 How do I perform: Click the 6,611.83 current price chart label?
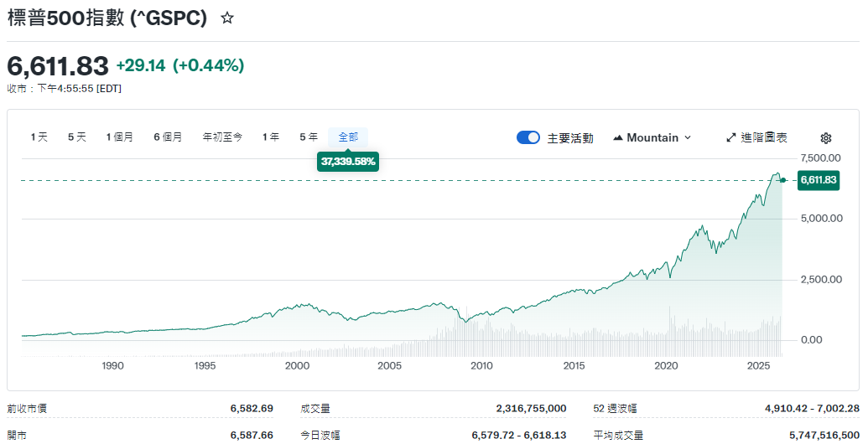pyautogui.click(x=819, y=180)
